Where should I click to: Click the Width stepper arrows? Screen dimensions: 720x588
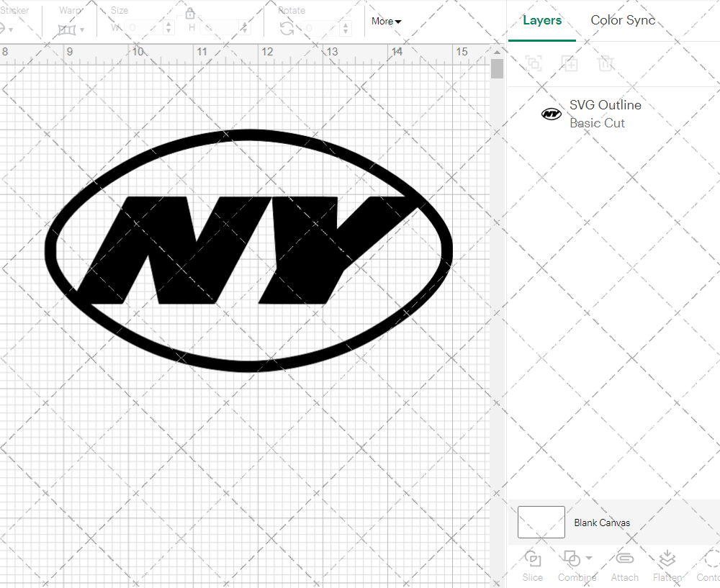[x=168, y=28]
